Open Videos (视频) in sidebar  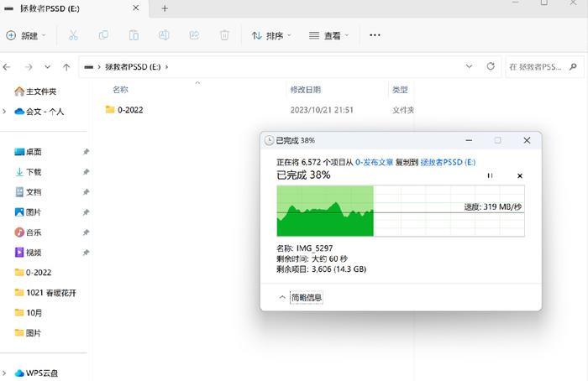pyautogui.click(x=28, y=253)
